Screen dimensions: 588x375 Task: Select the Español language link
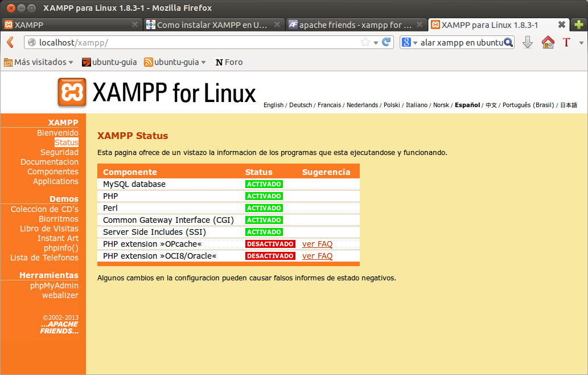click(467, 105)
